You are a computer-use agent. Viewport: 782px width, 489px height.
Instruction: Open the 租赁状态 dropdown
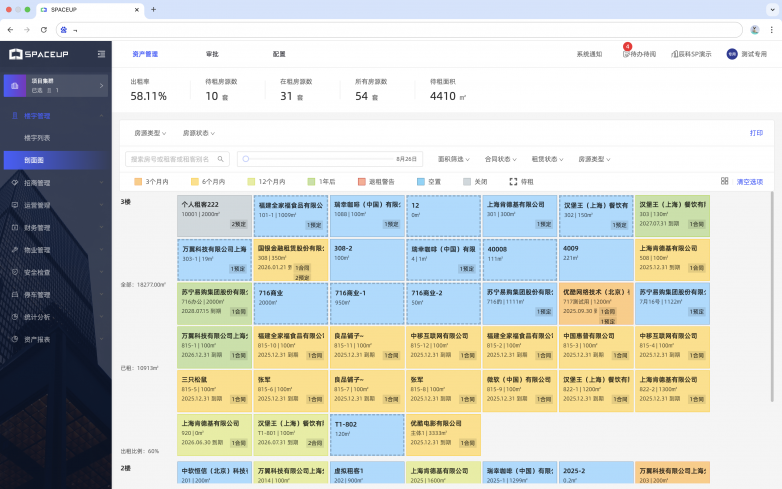pyautogui.click(x=547, y=159)
